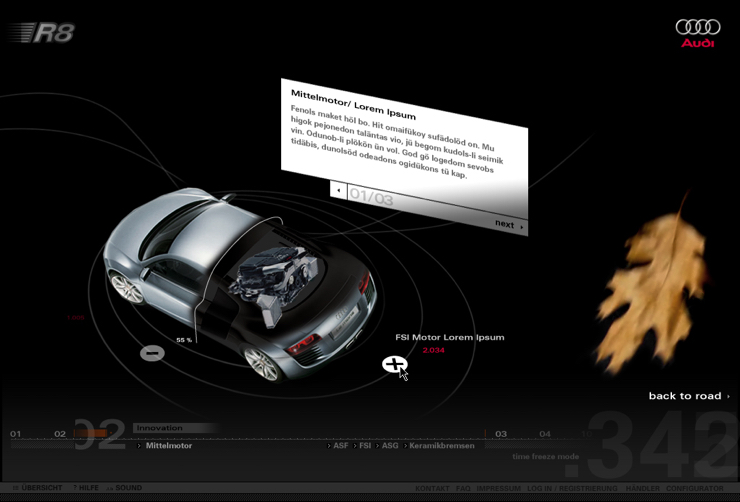Screen dimensions: 740x502
Task: Open LOG IN / REGISTRIERUNG
Action: tap(572, 488)
